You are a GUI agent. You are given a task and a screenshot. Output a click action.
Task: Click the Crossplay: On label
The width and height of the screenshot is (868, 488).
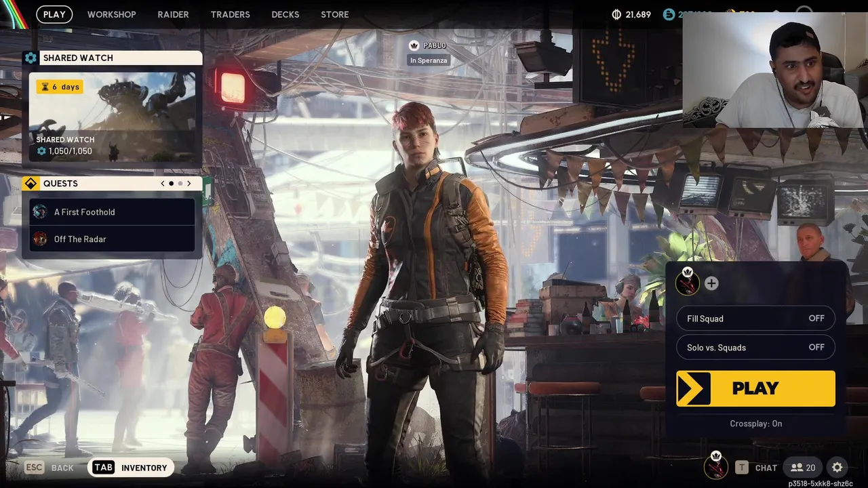pos(755,424)
